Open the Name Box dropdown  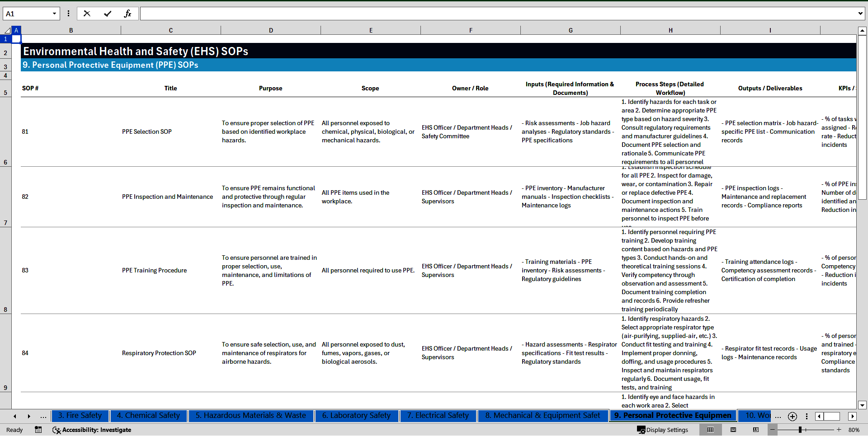54,14
